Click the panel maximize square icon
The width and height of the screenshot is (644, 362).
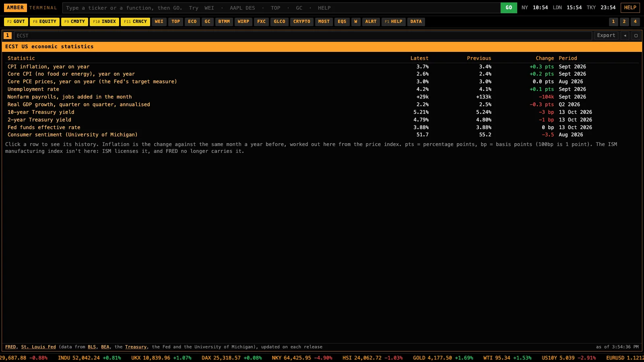pos(636,35)
